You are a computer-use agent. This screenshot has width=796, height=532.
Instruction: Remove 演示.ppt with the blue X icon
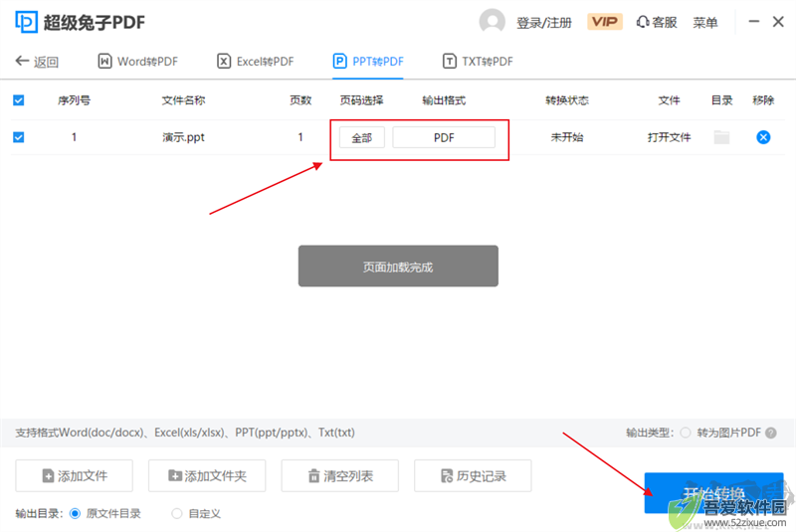[x=763, y=137]
